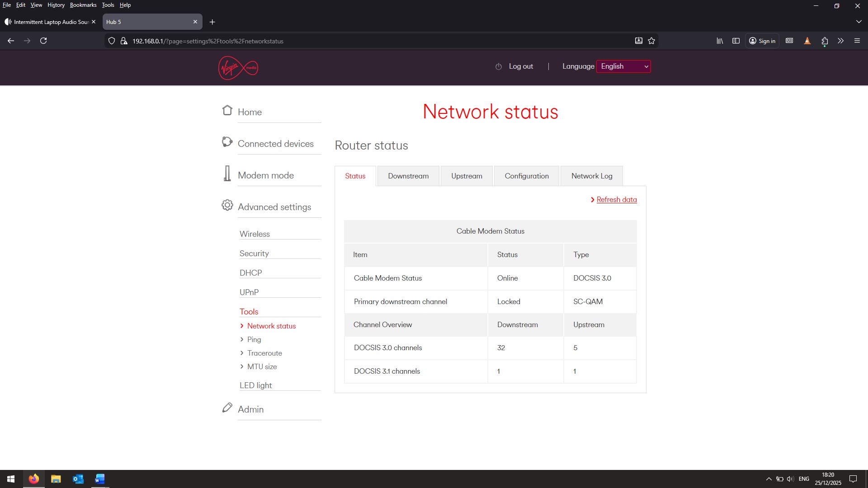Switch to the Downstream tab
This screenshot has width=868, height=488.
[x=408, y=176]
